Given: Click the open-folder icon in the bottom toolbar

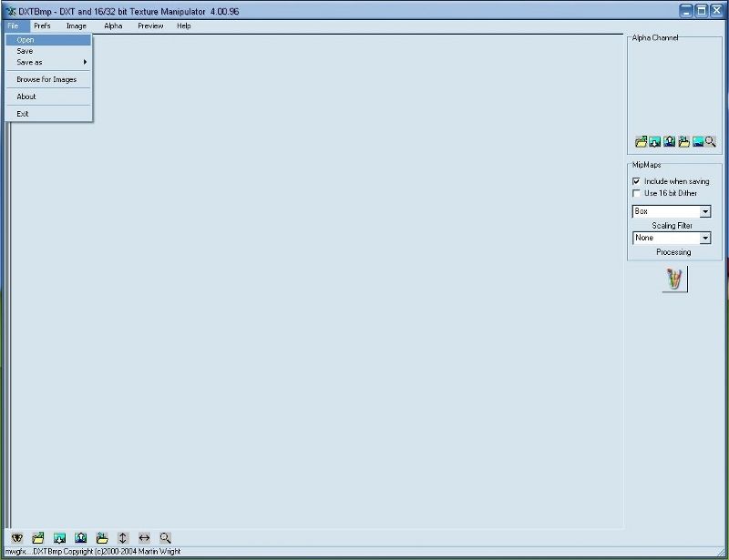Looking at the screenshot, I should pyautogui.click(x=38, y=538).
